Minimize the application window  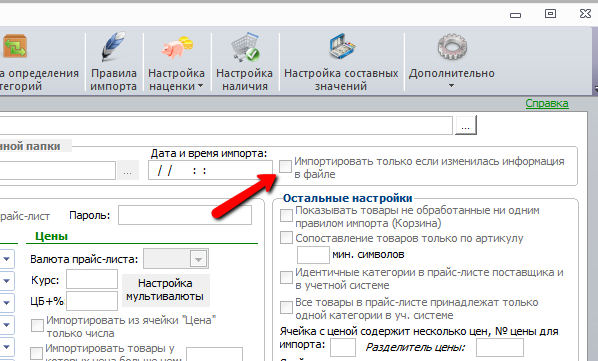coord(516,15)
